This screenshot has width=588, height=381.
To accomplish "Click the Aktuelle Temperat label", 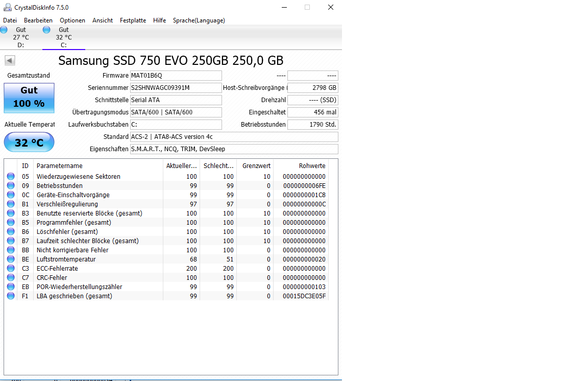I will [30, 124].
